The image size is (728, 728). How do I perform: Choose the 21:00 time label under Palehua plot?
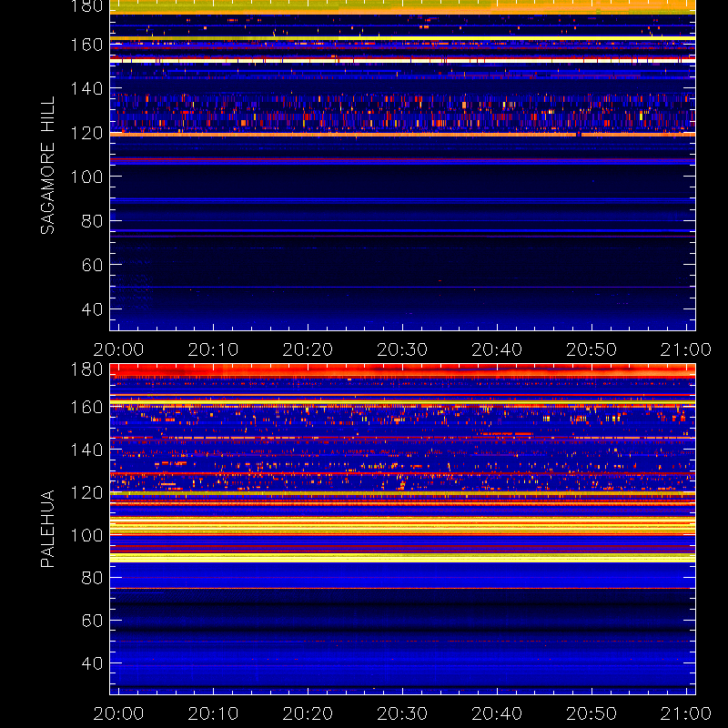pos(686,713)
